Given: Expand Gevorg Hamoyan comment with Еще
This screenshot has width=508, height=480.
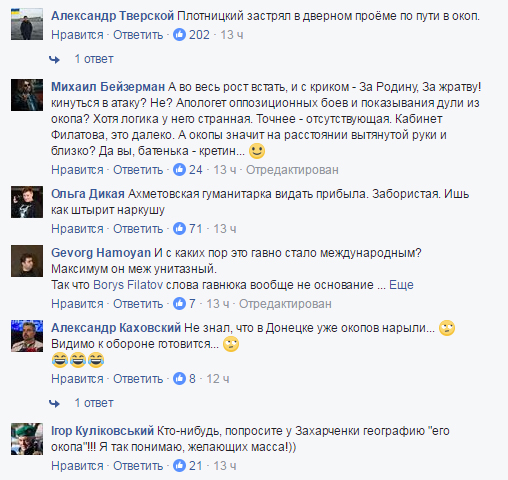Looking at the screenshot, I should 401,285.
